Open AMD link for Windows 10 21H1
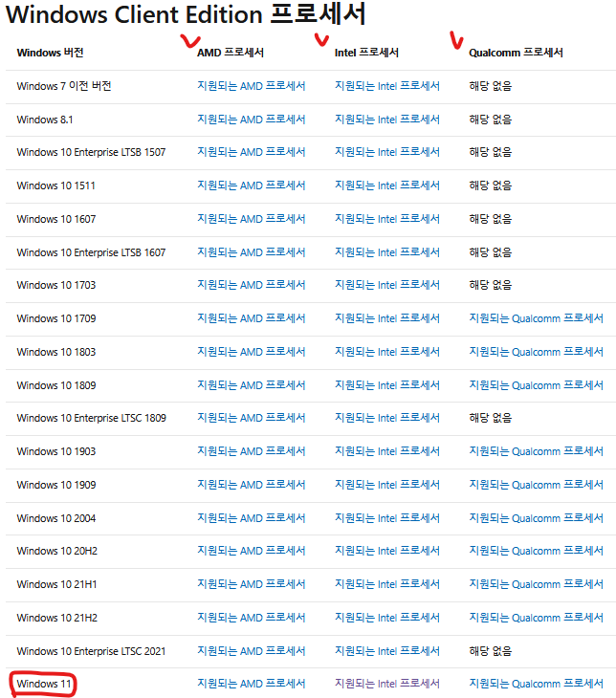 click(252, 584)
